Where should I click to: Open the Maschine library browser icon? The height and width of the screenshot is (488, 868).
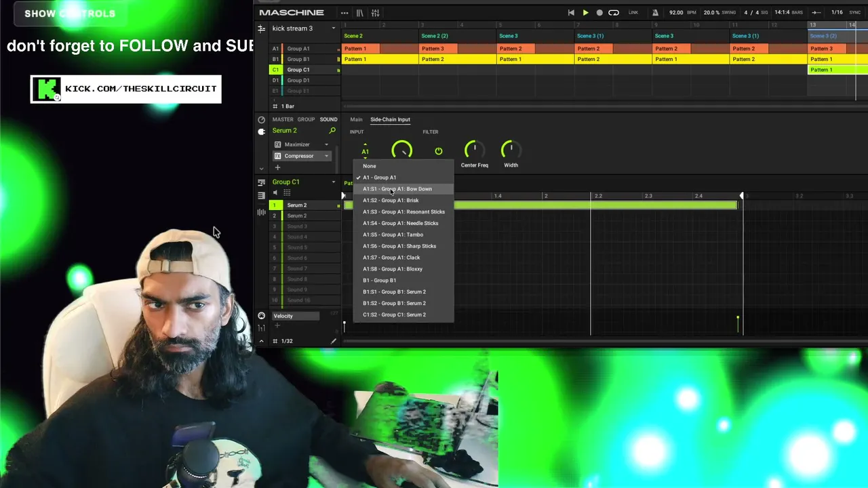click(360, 13)
